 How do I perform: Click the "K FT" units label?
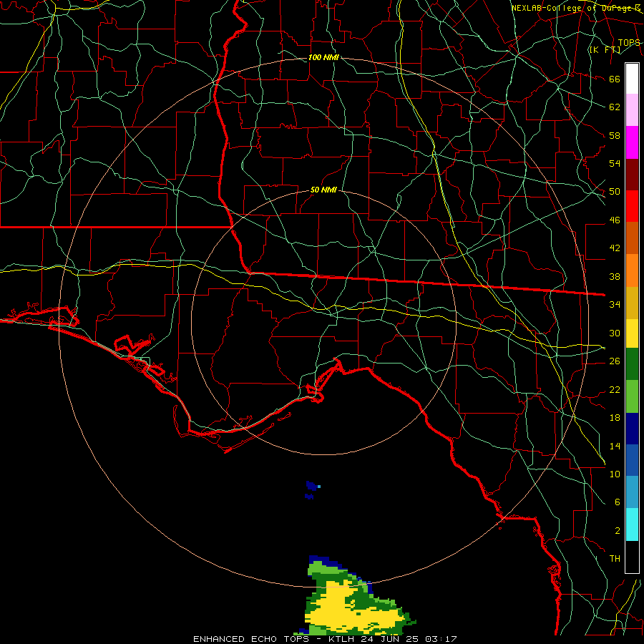605,49
